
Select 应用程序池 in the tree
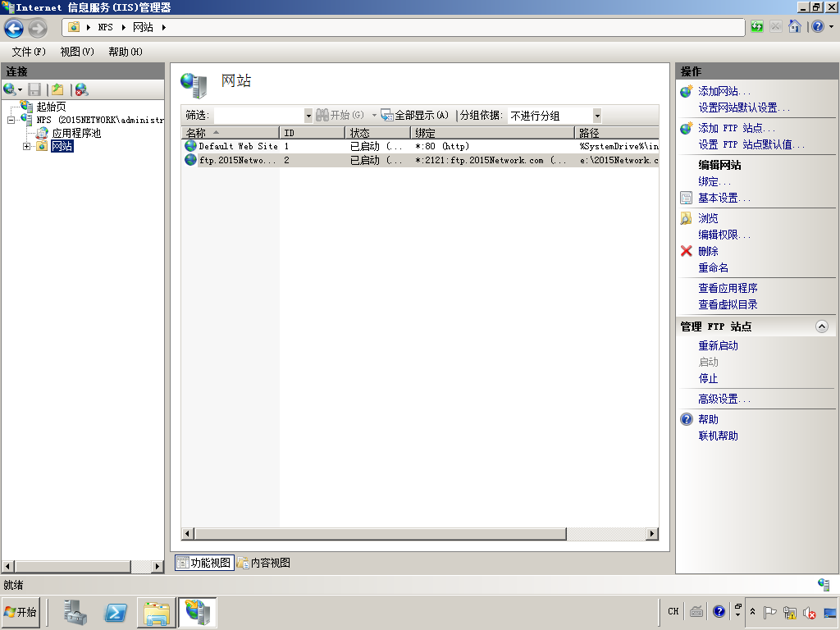[x=76, y=133]
